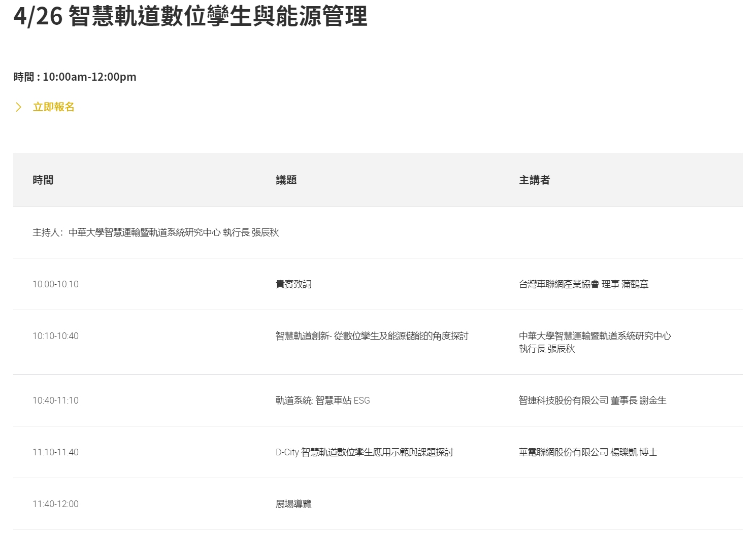Image resolution: width=756 pixels, height=535 pixels.
Task: Click the 主持人 host row text
Action: pyautogui.click(x=156, y=232)
